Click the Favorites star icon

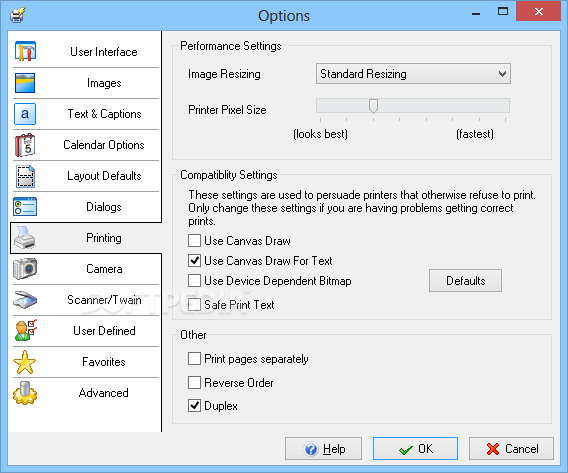[x=25, y=362]
